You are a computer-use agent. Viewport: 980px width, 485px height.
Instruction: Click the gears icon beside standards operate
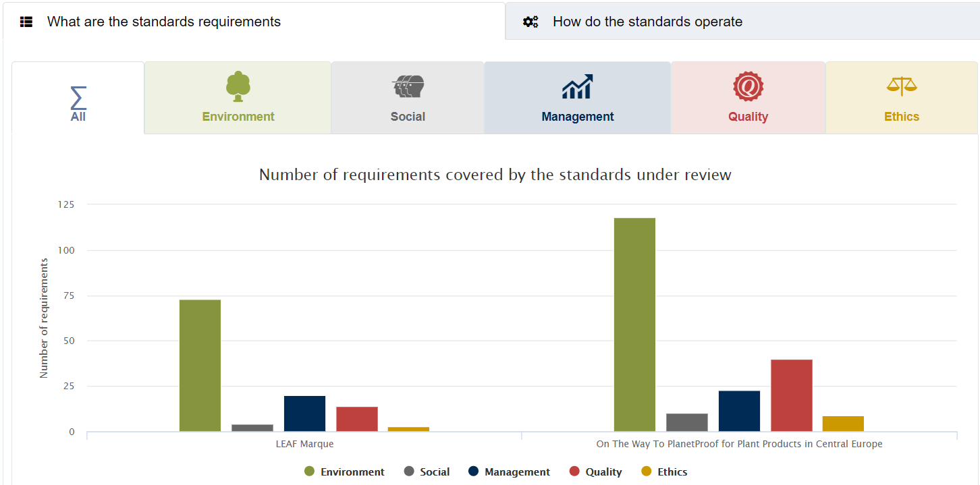[x=530, y=22]
